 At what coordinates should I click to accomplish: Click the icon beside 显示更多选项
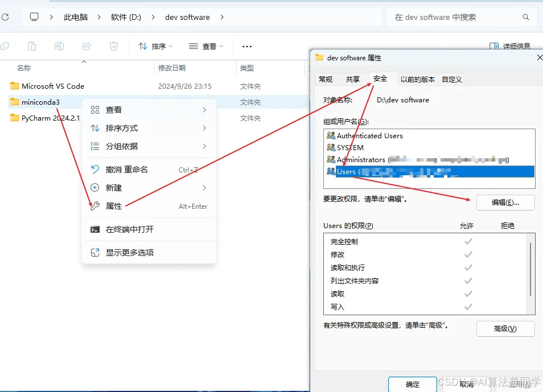[95, 253]
